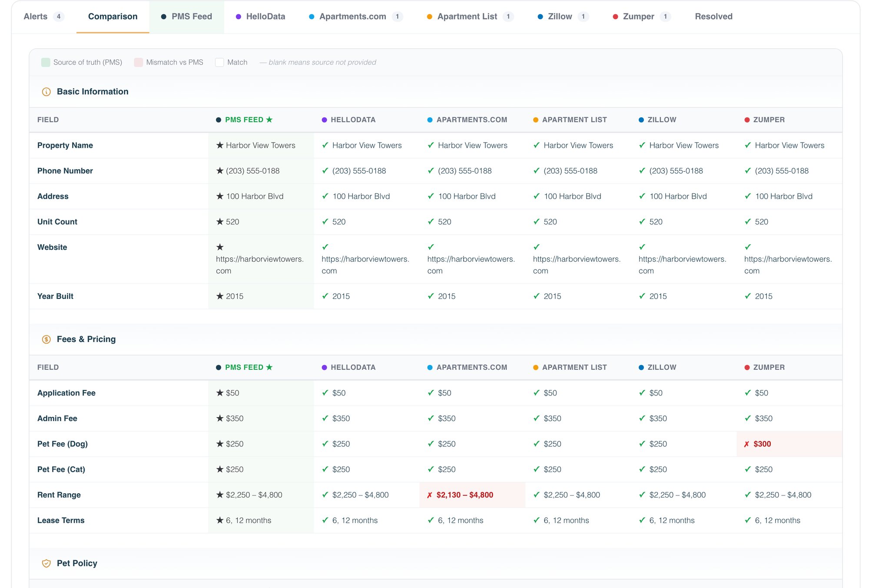Click Zumper checkmark in the Website row

click(x=748, y=247)
